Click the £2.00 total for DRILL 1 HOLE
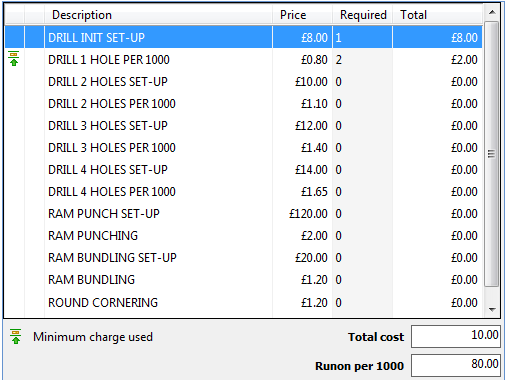This screenshot has height=380, width=506. click(x=437, y=60)
